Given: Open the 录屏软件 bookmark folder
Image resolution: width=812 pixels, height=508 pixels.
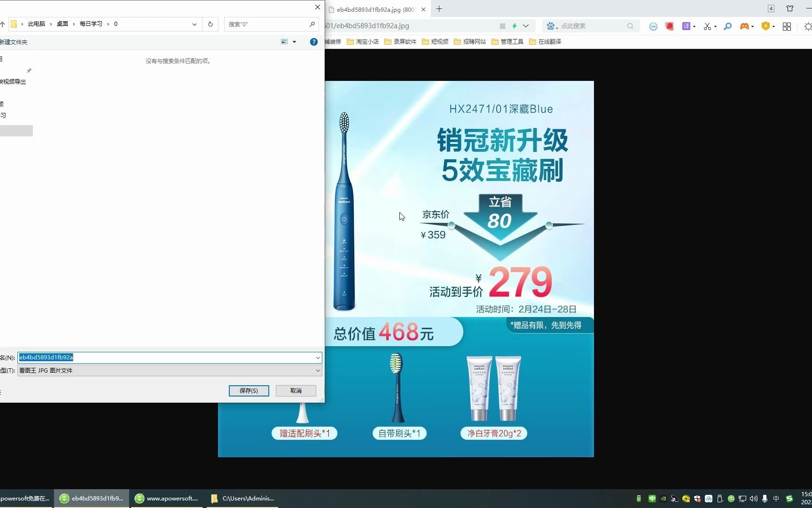Looking at the screenshot, I should [400, 42].
